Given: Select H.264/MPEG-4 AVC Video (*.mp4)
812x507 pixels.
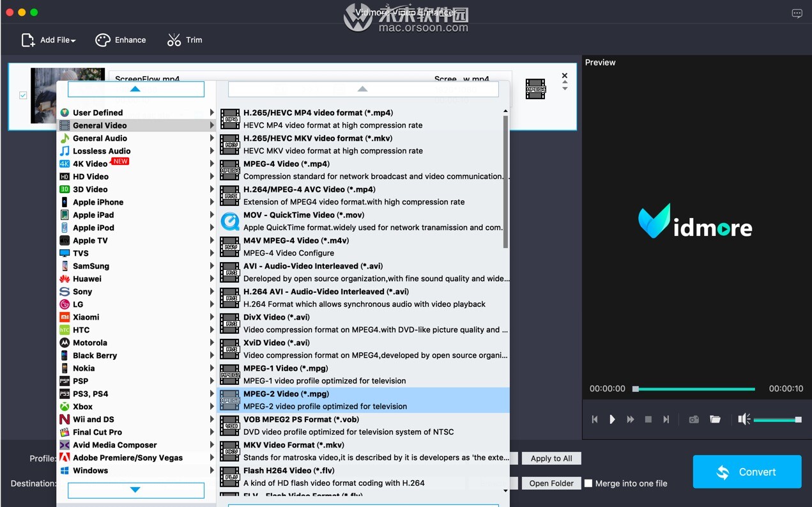Looking at the screenshot, I should [x=363, y=196].
